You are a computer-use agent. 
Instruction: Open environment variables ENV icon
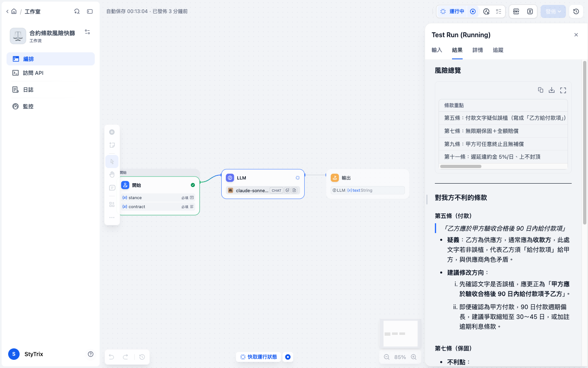[x=516, y=11]
